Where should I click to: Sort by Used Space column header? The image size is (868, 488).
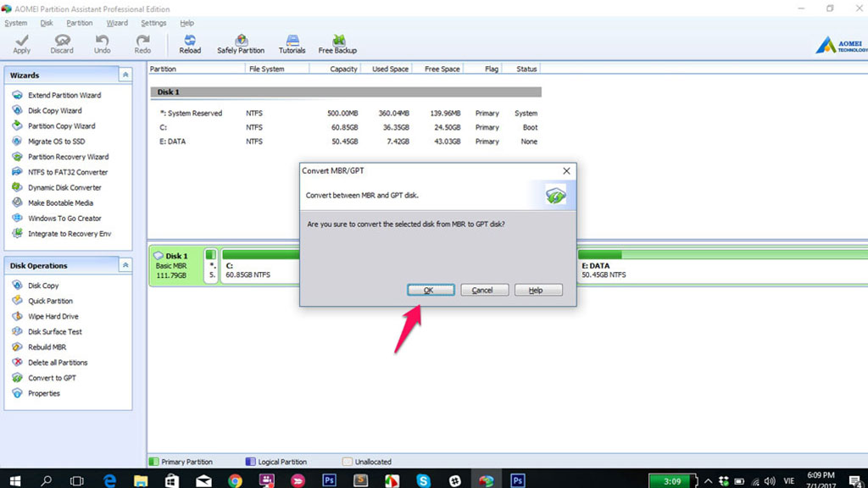(387, 69)
